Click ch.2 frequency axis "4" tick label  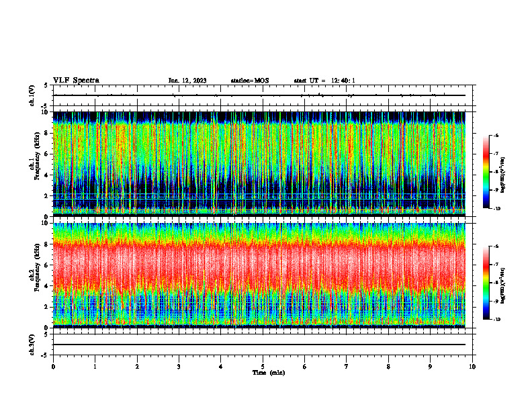tap(47, 286)
